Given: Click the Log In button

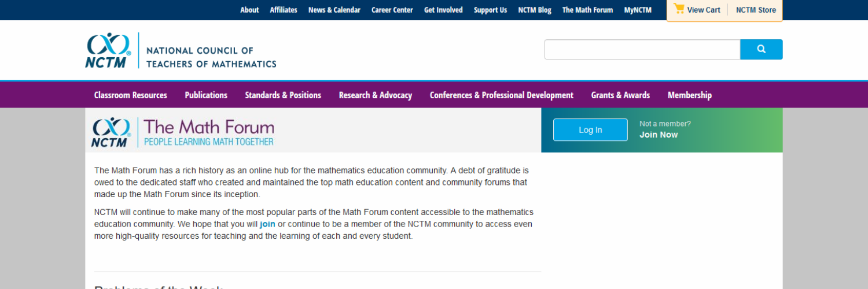Looking at the screenshot, I should (590, 130).
